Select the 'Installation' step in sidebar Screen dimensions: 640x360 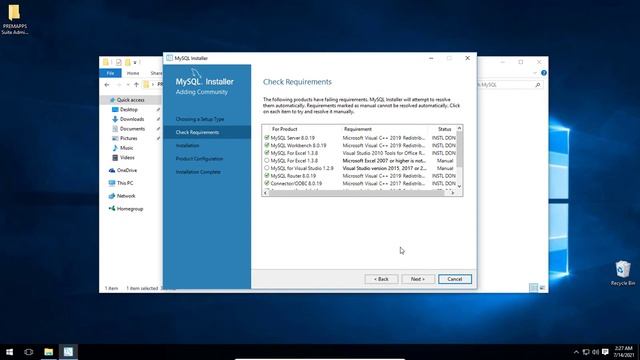pos(187,146)
